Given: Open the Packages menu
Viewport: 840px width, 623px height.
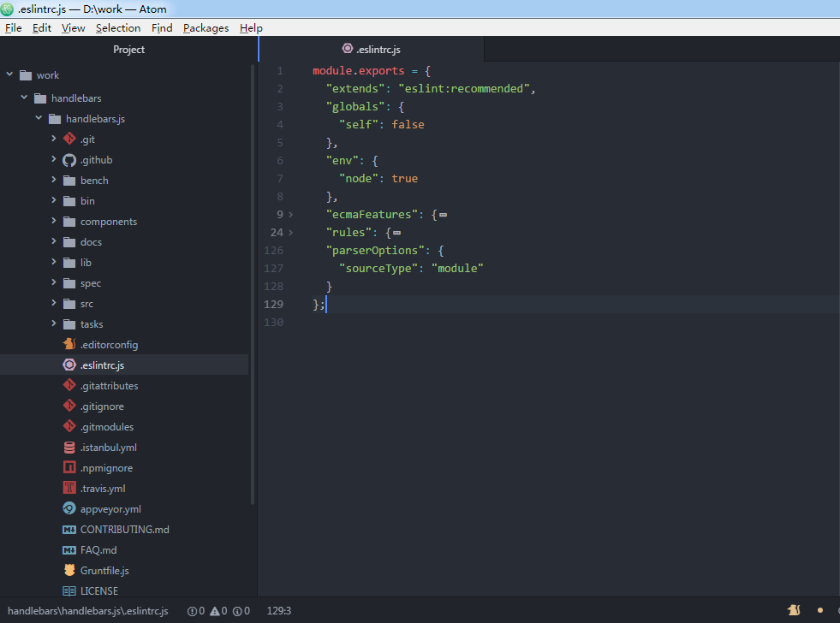Looking at the screenshot, I should click(206, 28).
